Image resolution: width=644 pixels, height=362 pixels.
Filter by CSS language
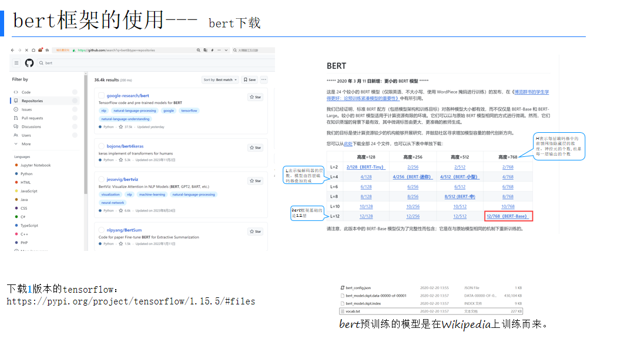[21, 208]
